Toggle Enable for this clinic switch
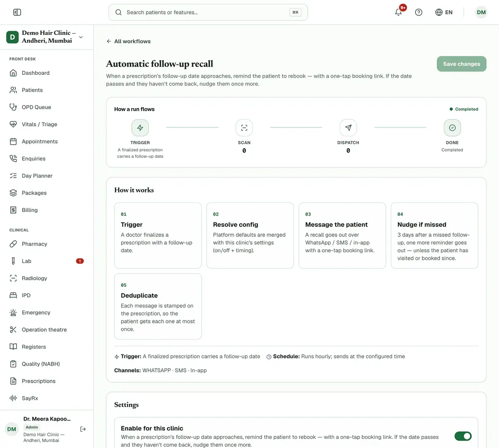 (x=463, y=436)
